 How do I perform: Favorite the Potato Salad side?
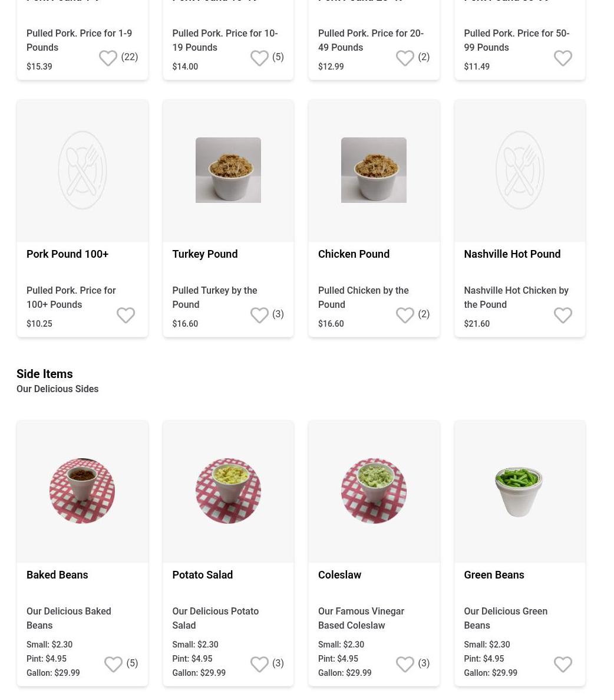click(x=259, y=665)
